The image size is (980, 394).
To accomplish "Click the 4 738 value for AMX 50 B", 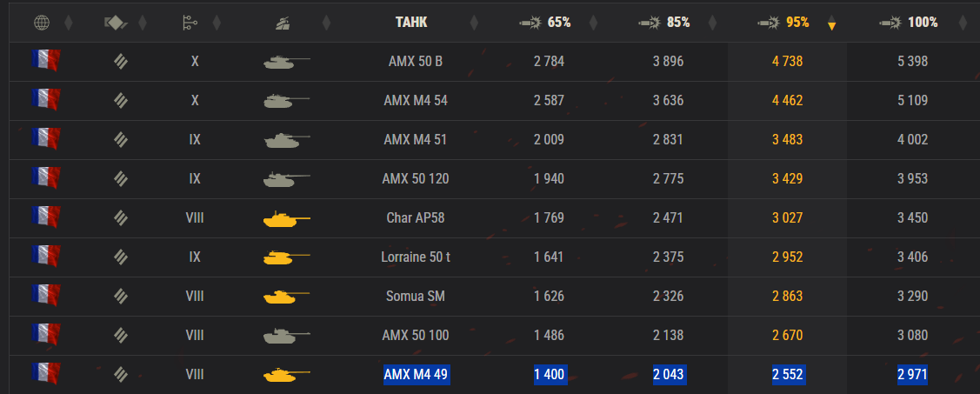I will click(788, 61).
